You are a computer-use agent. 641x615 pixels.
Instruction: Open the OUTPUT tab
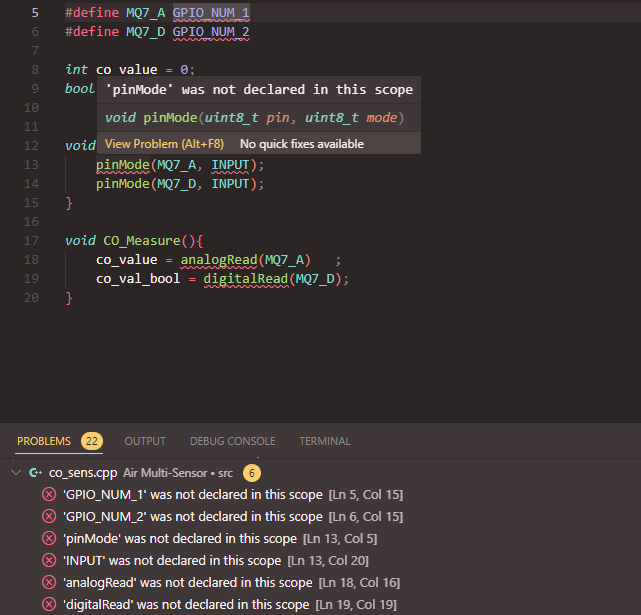point(145,441)
